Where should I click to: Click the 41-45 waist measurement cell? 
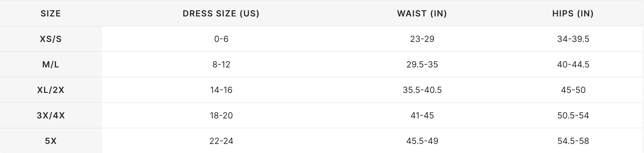[422, 115]
